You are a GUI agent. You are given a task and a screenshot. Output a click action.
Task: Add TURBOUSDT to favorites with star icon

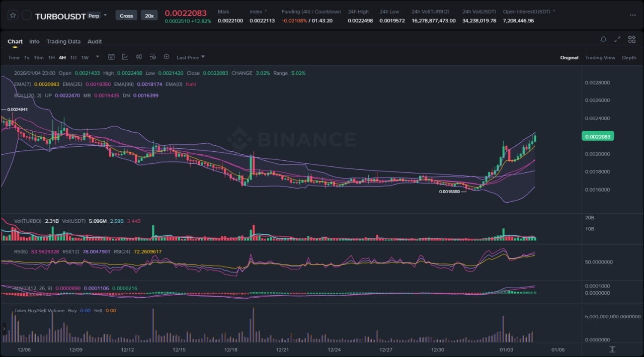click(14, 15)
